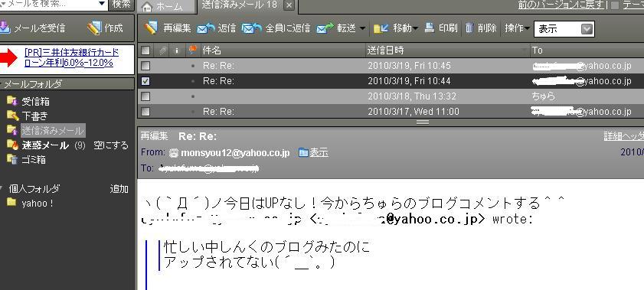Click the 返信 reply envelope icon
644x290 pixels.
click(206, 28)
